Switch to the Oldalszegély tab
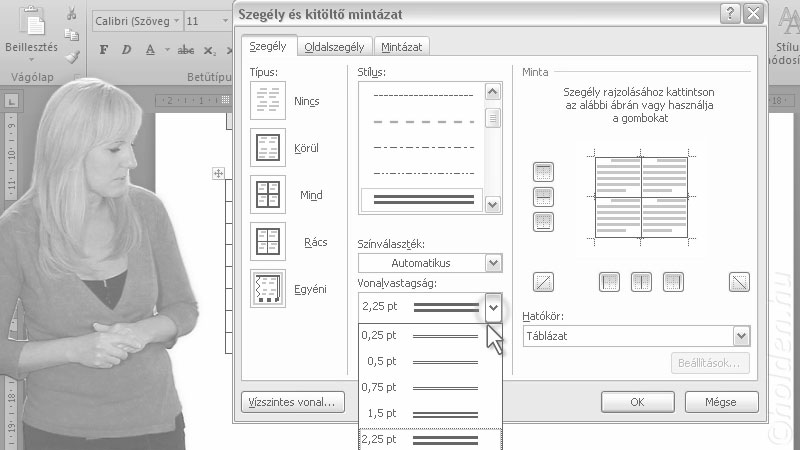The width and height of the screenshot is (800, 450). coord(334,46)
